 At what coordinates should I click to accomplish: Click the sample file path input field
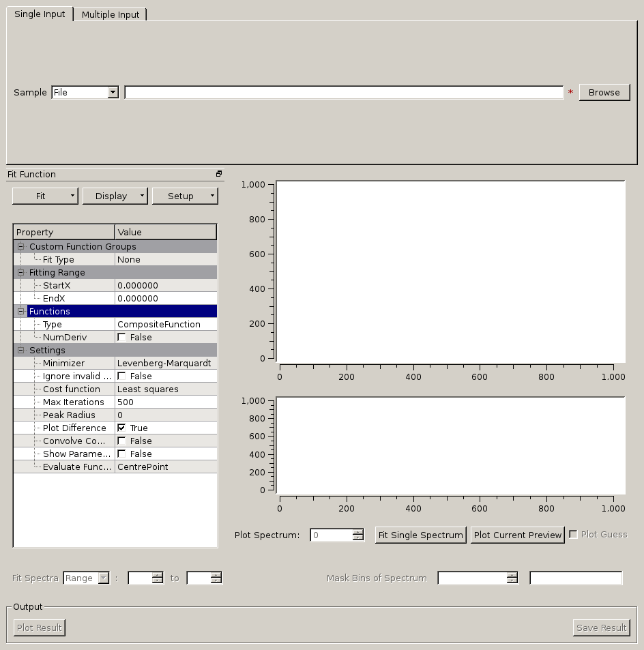(344, 93)
